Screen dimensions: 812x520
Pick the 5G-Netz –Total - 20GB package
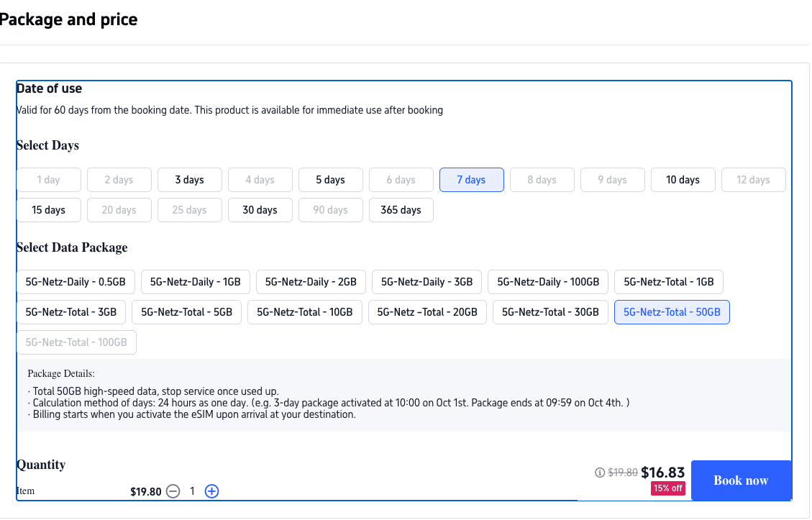427,312
